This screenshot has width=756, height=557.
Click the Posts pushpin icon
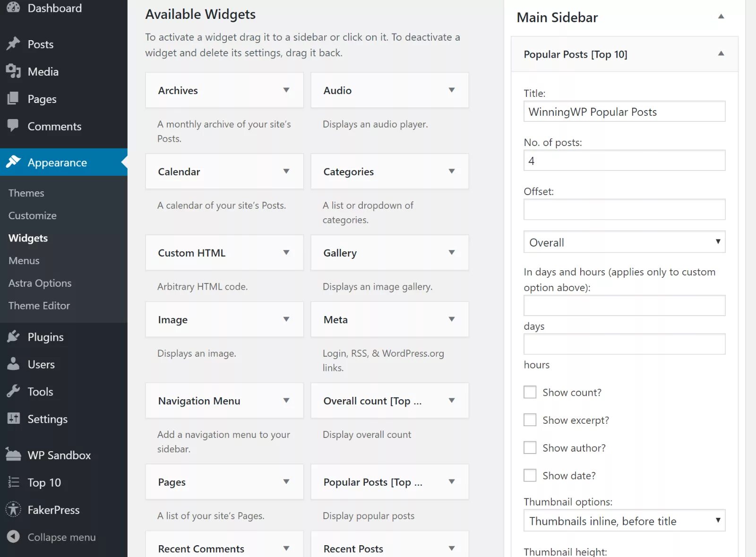pyautogui.click(x=13, y=44)
